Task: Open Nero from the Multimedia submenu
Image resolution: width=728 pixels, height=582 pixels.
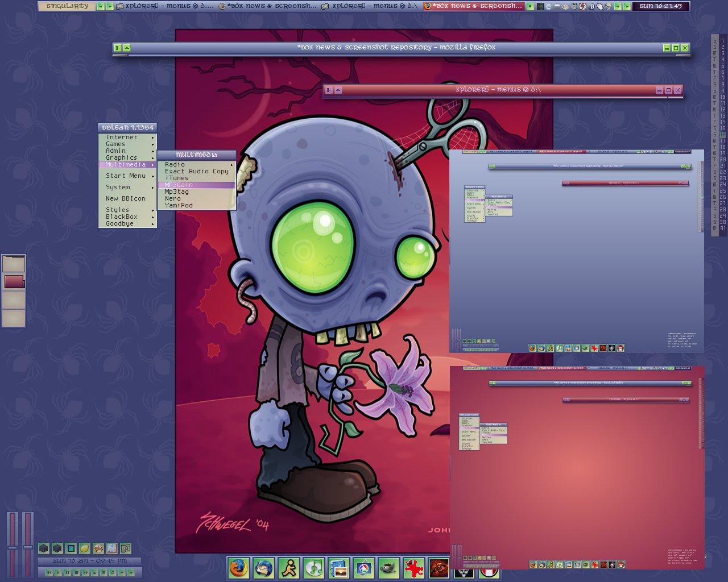Action: [x=196, y=198]
